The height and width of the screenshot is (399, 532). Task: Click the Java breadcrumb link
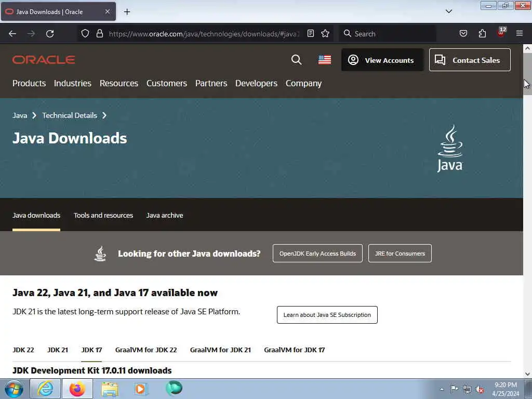click(x=20, y=115)
